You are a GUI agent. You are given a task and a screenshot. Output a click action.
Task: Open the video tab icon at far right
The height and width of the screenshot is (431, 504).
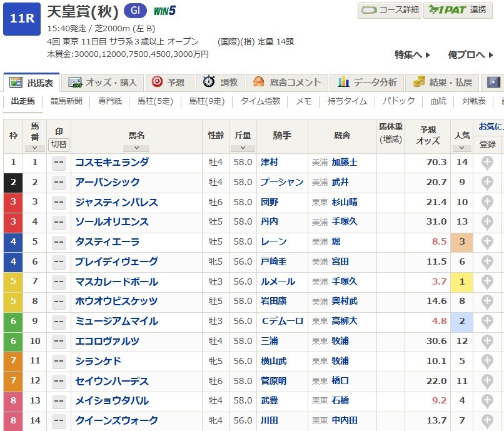point(493,82)
